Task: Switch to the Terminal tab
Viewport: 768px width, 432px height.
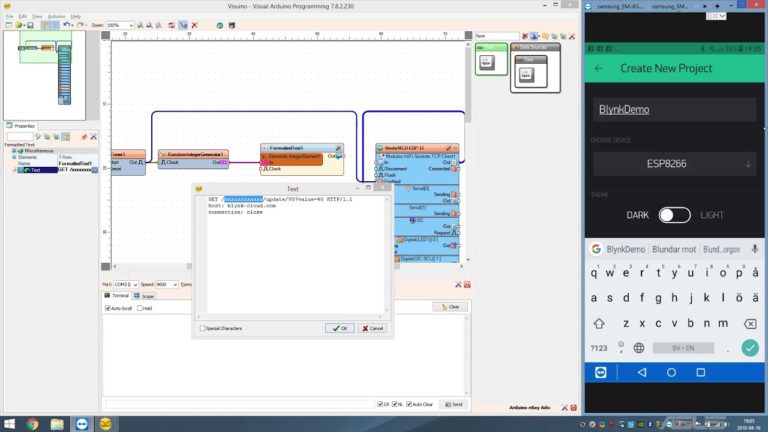Action: coord(117,296)
